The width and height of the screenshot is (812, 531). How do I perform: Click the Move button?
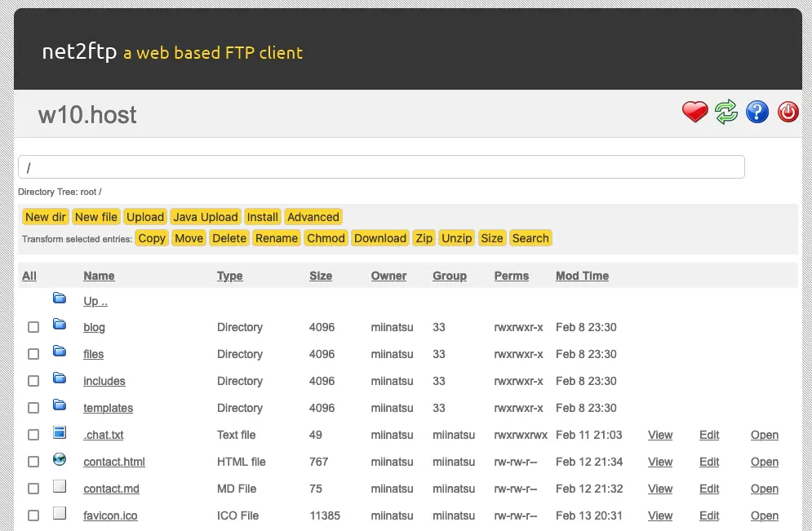pos(189,238)
